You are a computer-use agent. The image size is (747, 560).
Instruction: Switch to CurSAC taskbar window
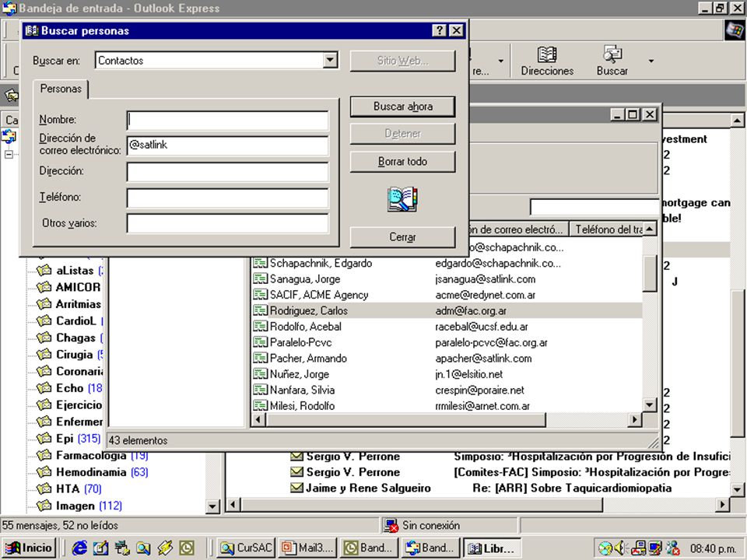pos(247,548)
